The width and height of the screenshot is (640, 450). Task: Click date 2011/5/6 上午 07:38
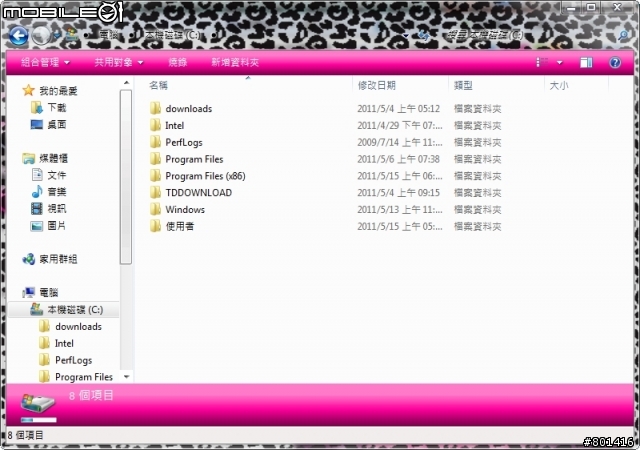pos(398,159)
